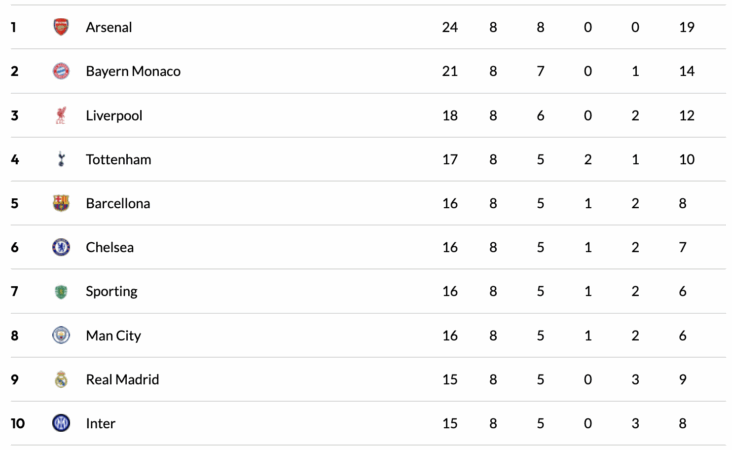732x450 pixels.
Task: Select the Barcellona team name
Action: (x=118, y=203)
